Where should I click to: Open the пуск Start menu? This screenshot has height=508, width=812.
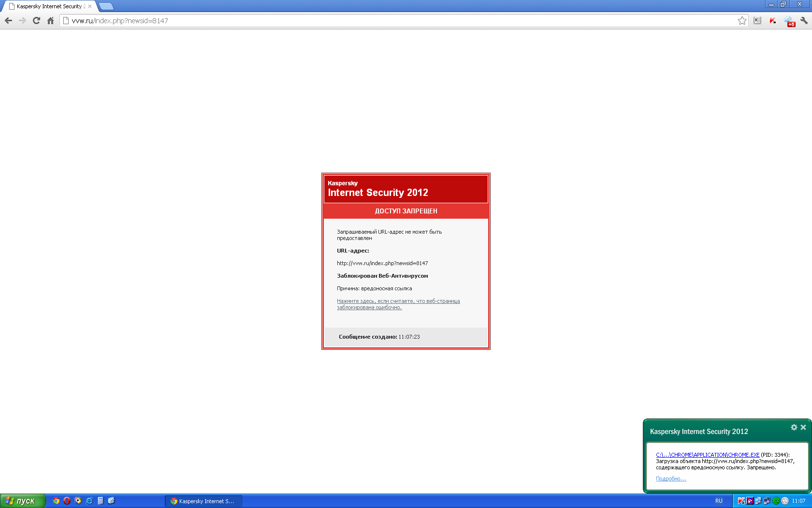22,501
